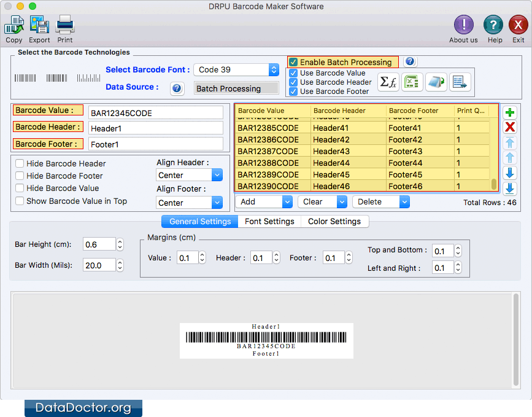
Task: Open the Align Header dropdown
Action: click(x=189, y=175)
